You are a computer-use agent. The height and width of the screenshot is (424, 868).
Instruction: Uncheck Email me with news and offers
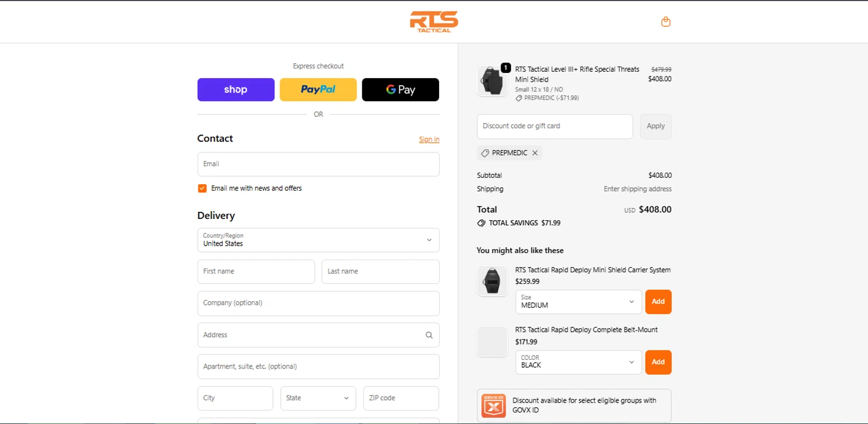point(202,188)
